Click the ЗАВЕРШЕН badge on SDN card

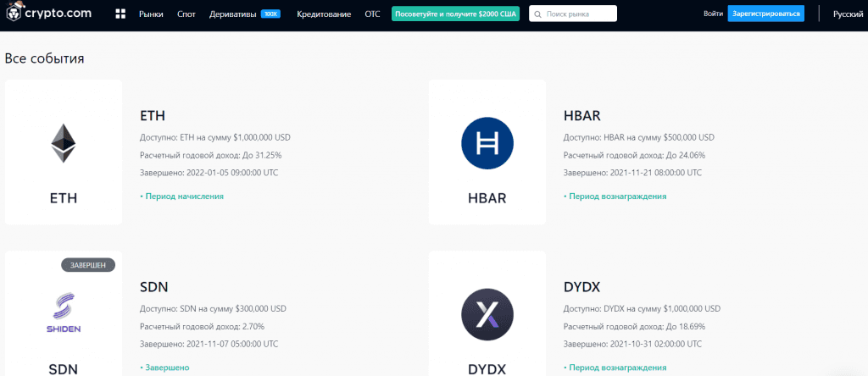click(x=87, y=265)
